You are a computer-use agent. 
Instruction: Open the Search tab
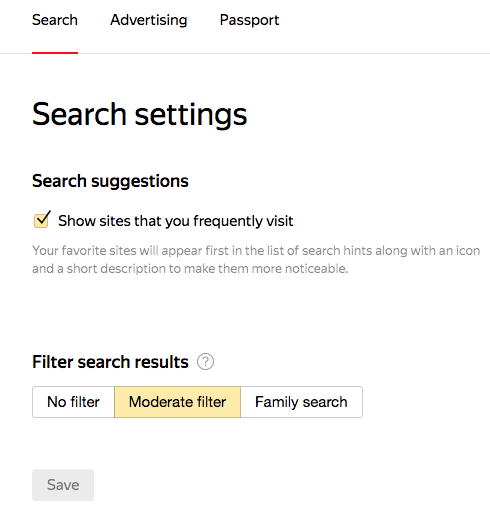point(55,20)
